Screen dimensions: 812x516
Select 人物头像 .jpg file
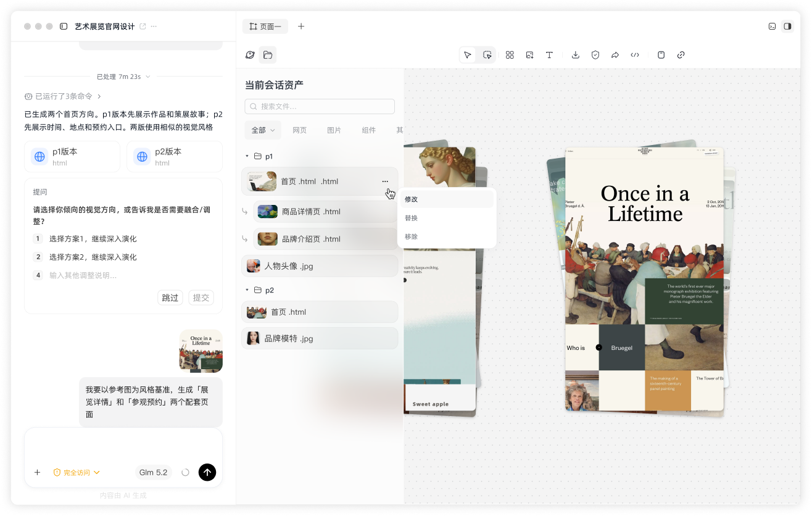320,266
